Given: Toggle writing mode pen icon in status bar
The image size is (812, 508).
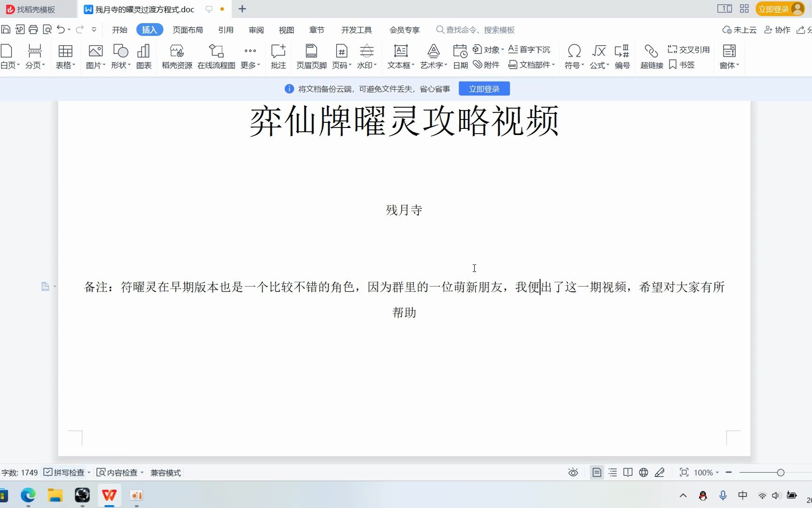Looking at the screenshot, I should 660,473.
